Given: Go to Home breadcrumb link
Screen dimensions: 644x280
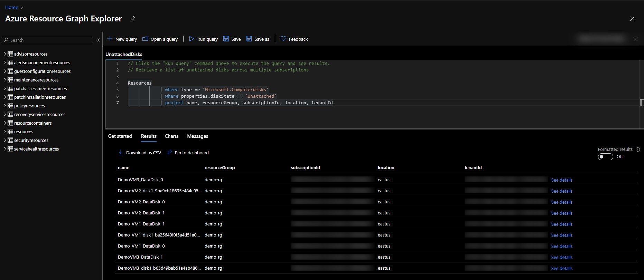Looking at the screenshot, I should point(11,7).
